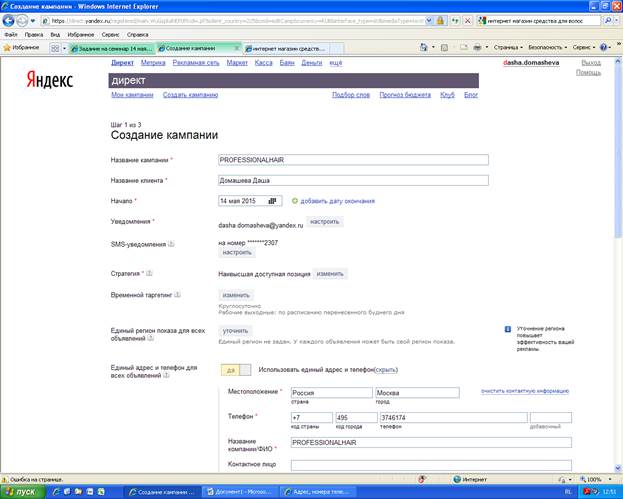Open a new blank tab button
The height and width of the screenshot is (499, 623).
[336, 48]
